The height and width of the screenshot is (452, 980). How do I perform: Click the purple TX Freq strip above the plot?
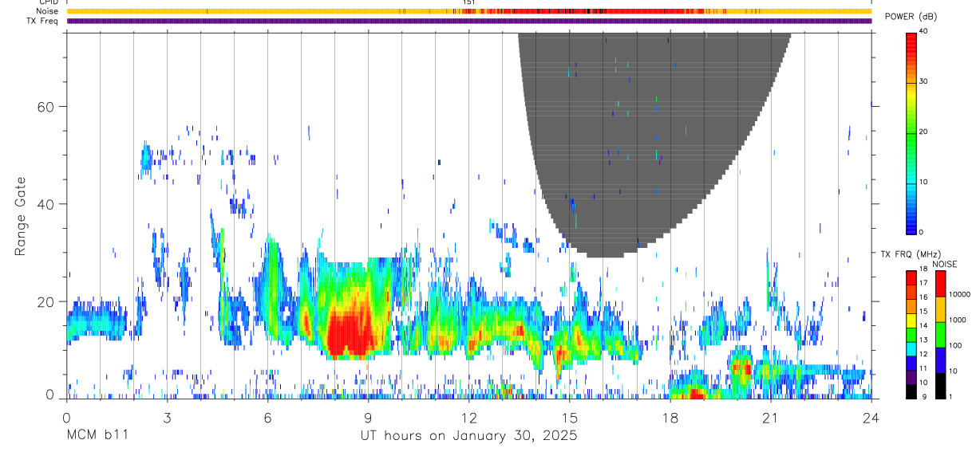point(469,21)
